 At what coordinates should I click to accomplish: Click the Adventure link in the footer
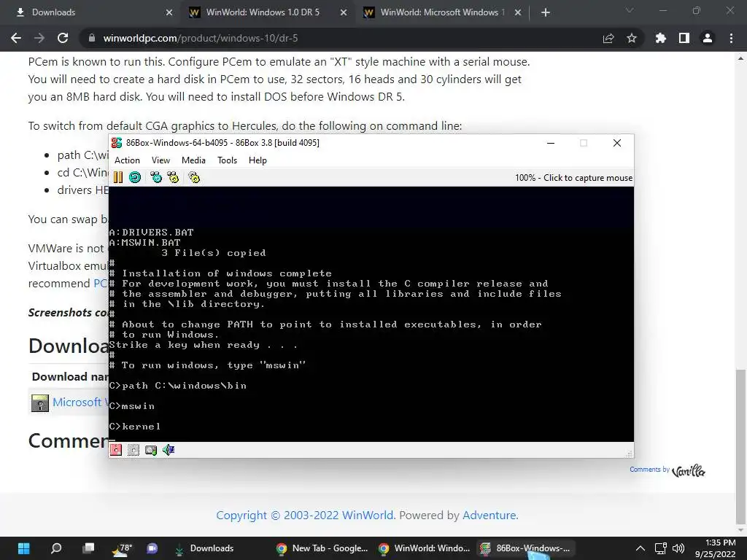coord(489,516)
